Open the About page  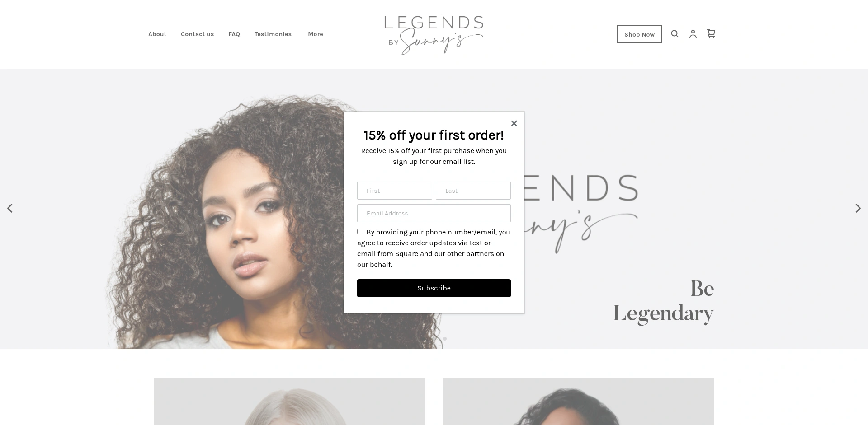(157, 34)
